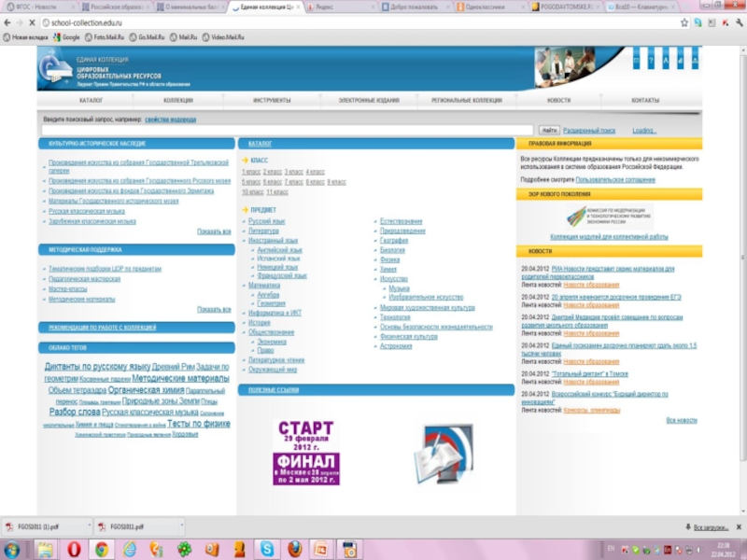Stop loading the page with the X button
The width and height of the screenshot is (747, 560).
(32, 22)
